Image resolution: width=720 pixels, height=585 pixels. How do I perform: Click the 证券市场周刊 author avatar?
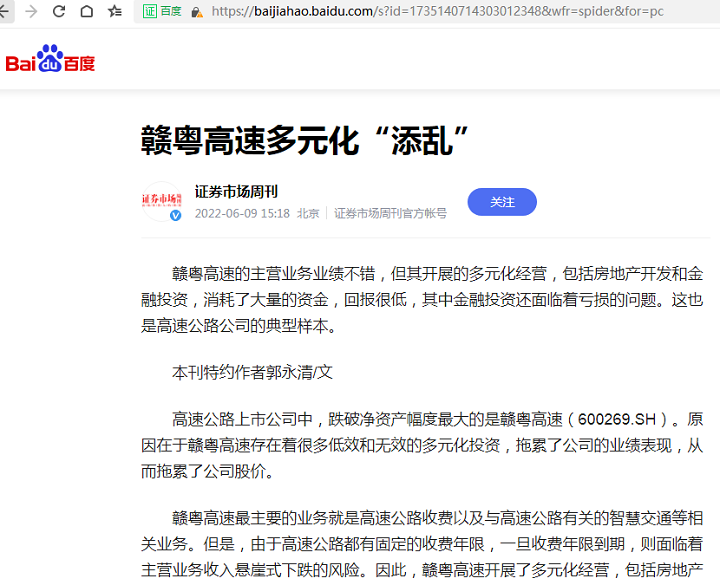click(161, 200)
